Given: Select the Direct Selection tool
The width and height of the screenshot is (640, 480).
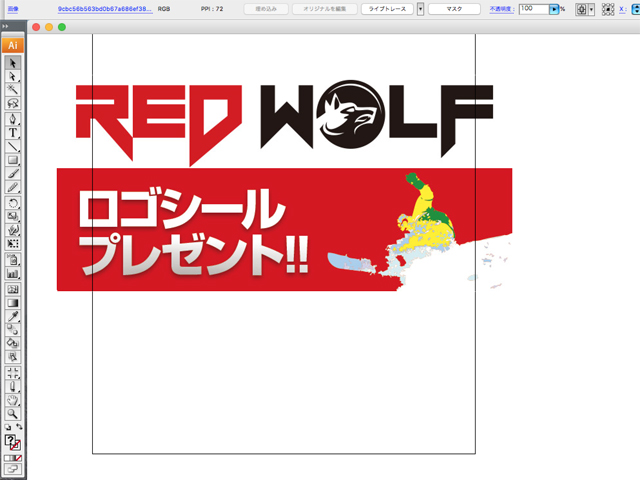Looking at the screenshot, I should [x=13, y=76].
